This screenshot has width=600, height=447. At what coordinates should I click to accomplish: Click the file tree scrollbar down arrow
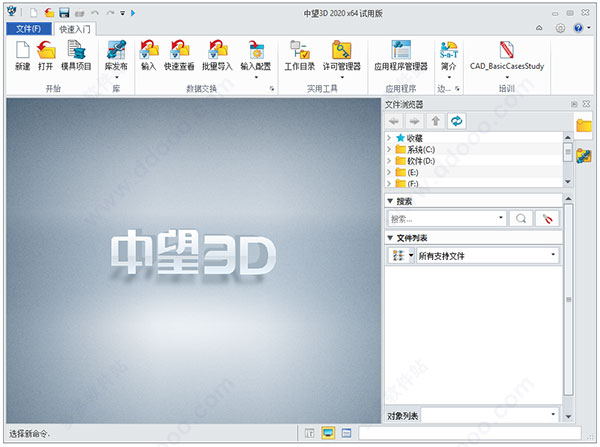tap(568, 182)
